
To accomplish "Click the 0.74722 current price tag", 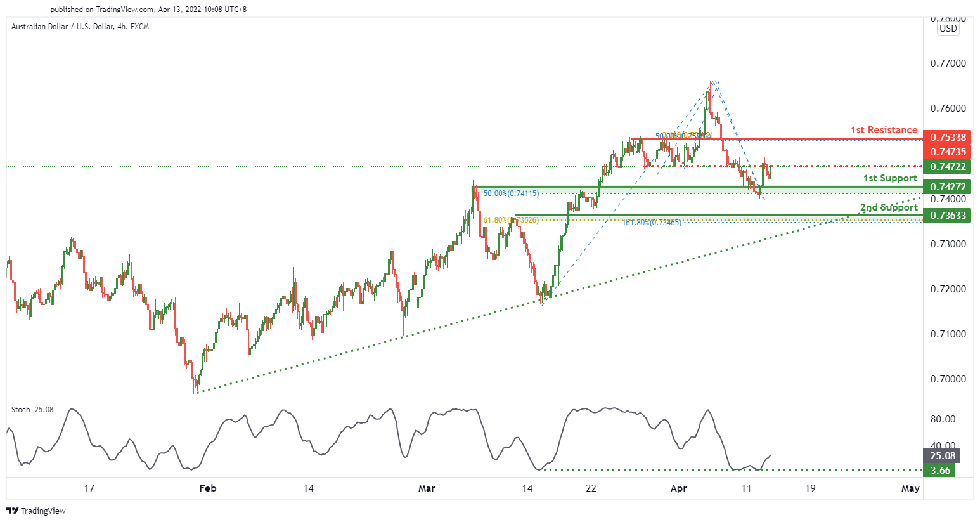I will (x=948, y=167).
